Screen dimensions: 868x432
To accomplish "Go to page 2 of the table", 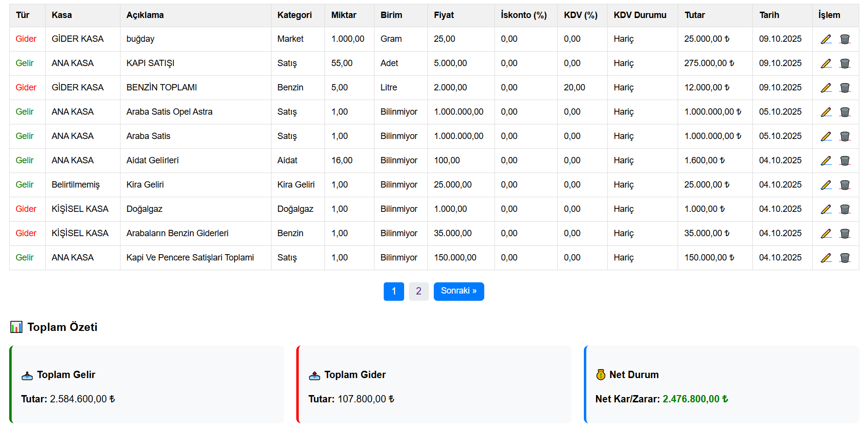I will [x=418, y=292].
